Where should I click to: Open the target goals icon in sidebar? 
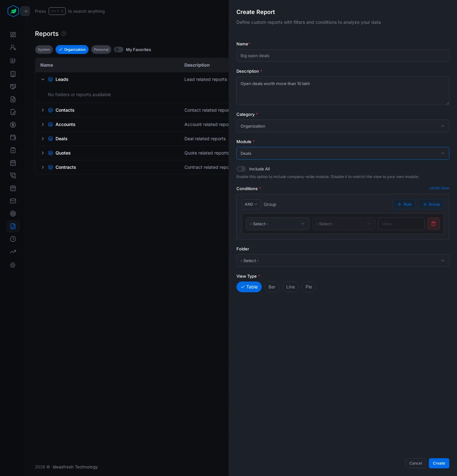tap(13, 214)
